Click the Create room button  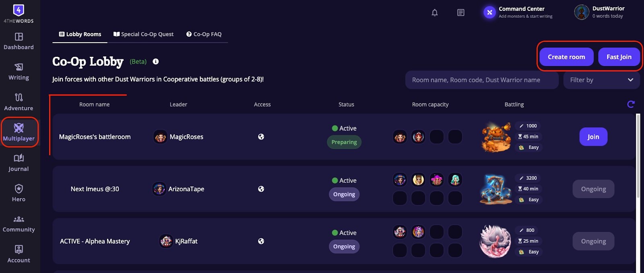pyautogui.click(x=566, y=57)
